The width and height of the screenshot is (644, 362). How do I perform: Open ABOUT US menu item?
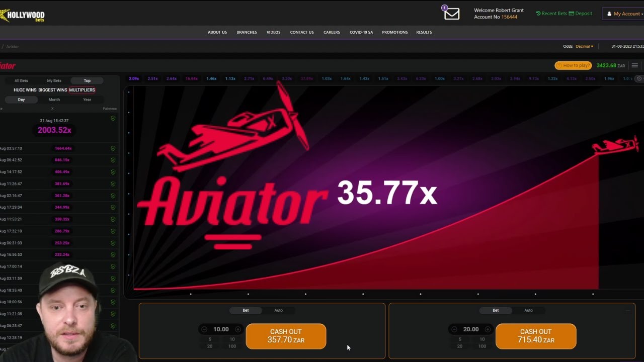click(217, 32)
